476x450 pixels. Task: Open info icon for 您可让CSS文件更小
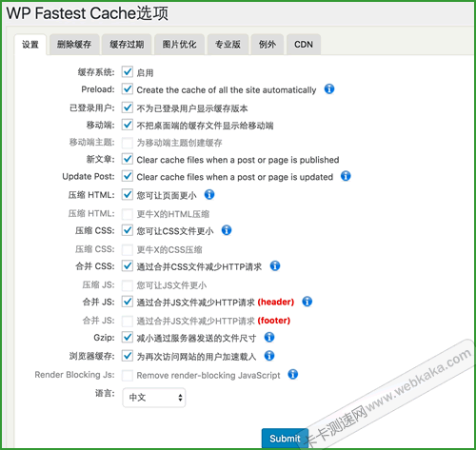pyautogui.click(x=227, y=230)
